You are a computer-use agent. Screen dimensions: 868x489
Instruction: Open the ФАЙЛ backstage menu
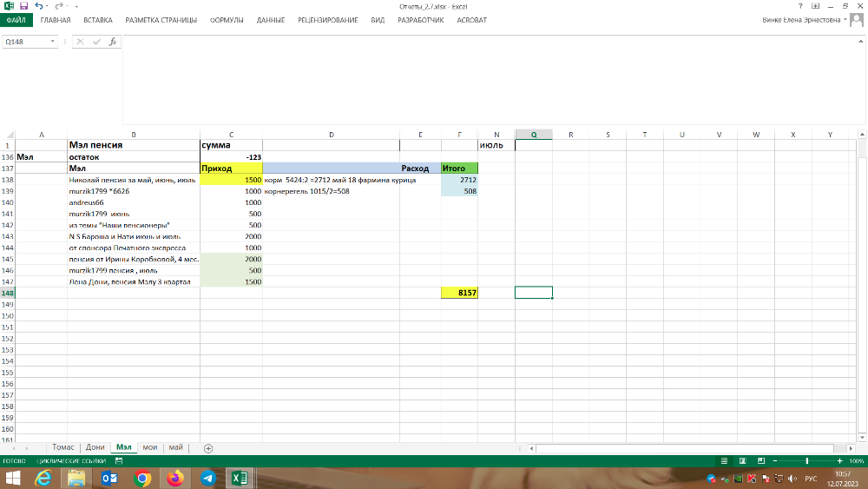tap(16, 19)
